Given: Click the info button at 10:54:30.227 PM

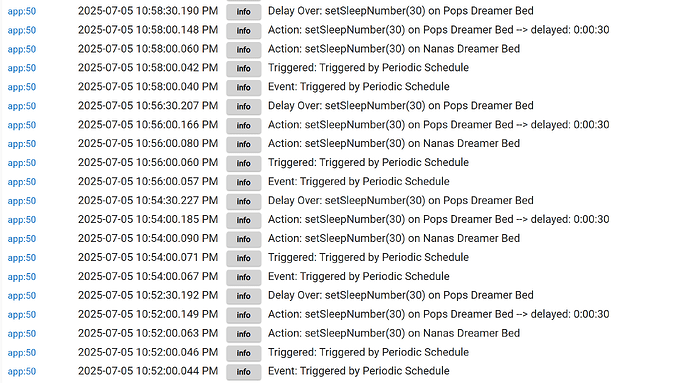Looking at the screenshot, I should click(243, 201).
